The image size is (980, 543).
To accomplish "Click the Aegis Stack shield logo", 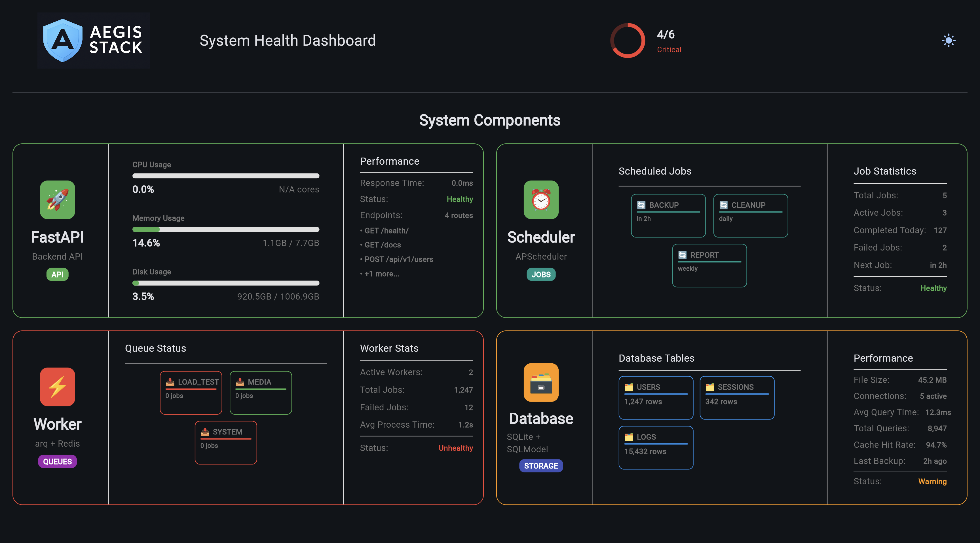I will (x=63, y=40).
